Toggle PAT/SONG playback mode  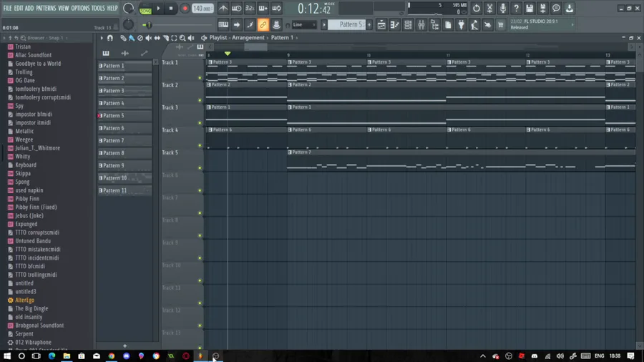(145, 9)
